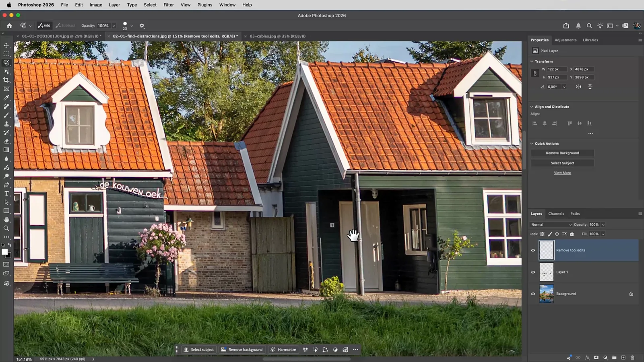This screenshot has height=362, width=644.
Task: Select the Eyedropper tool
Action: tap(6, 98)
